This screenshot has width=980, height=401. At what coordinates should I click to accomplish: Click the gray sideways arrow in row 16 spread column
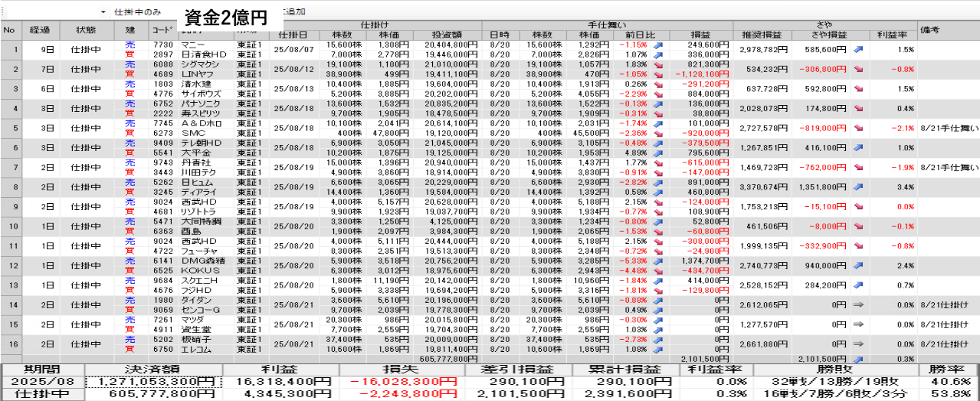click(859, 343)
